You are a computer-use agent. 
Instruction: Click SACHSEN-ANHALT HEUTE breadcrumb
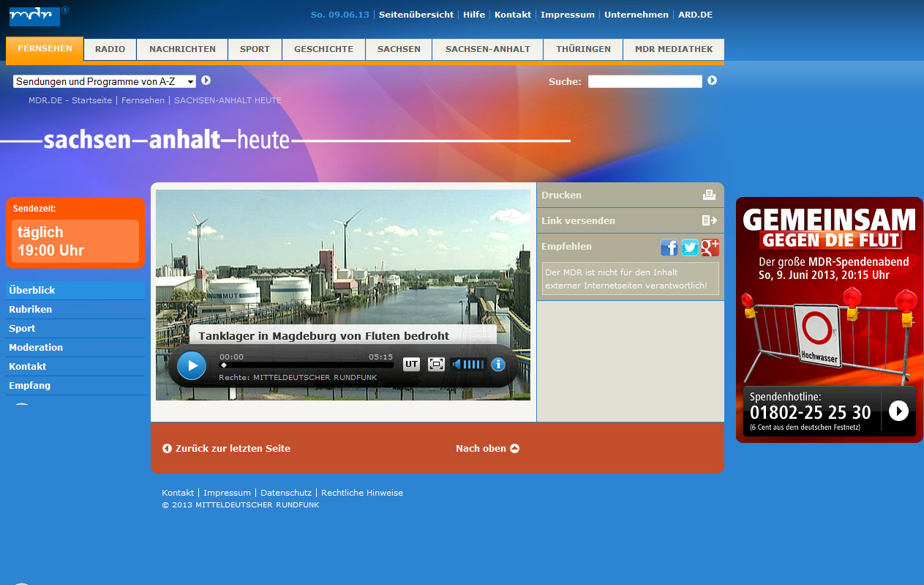click(228, 100)
